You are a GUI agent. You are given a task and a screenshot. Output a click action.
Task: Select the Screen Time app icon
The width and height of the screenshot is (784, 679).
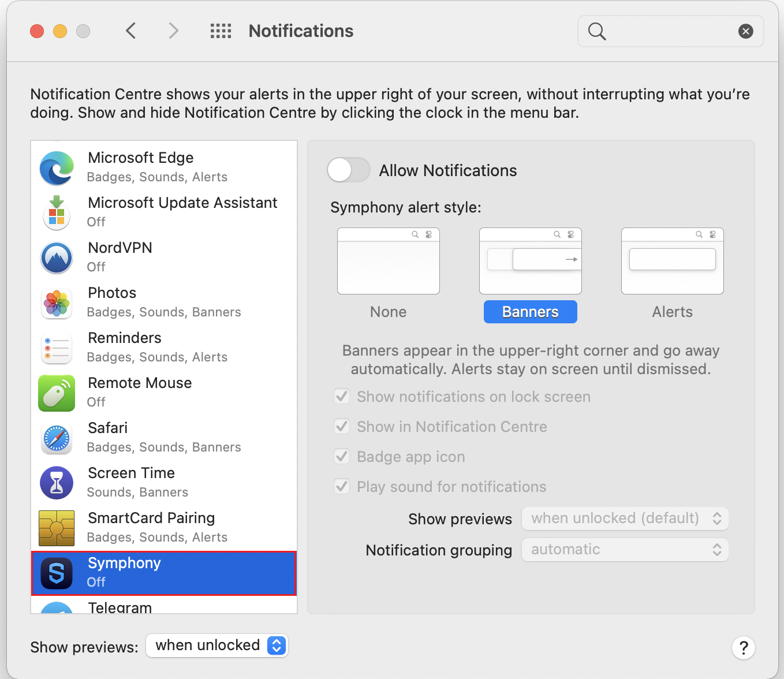(x=56, y=483)
